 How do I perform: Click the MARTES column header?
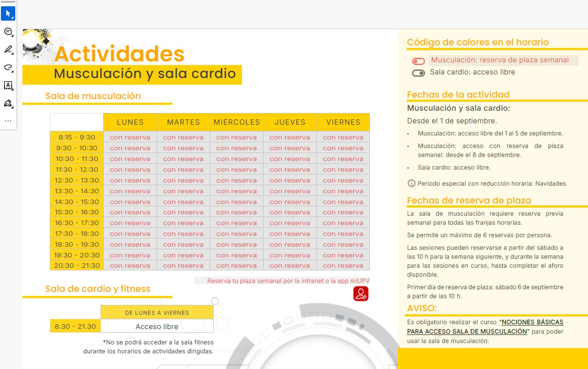click(x=183, y=122)
